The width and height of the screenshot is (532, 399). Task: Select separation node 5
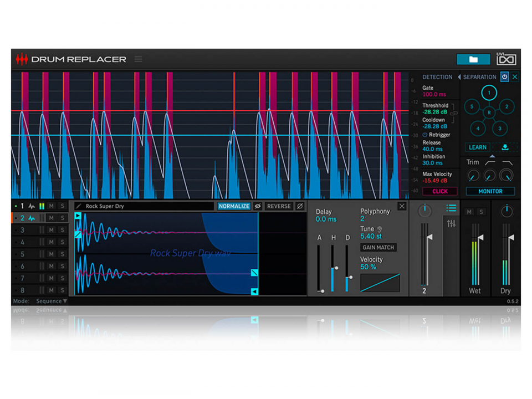(x=472, y=106)
